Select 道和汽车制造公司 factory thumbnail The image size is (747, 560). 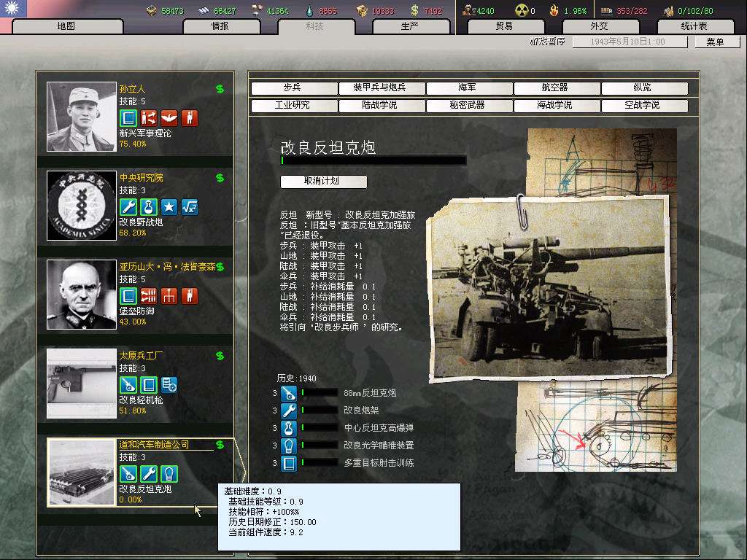(82, 472)
